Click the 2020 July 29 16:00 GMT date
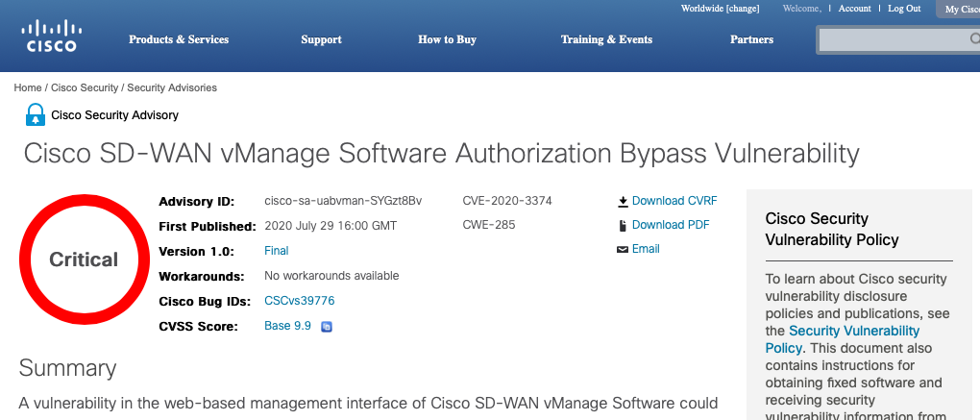This screenshot has width=980, height=420. (x=331, y=226)
